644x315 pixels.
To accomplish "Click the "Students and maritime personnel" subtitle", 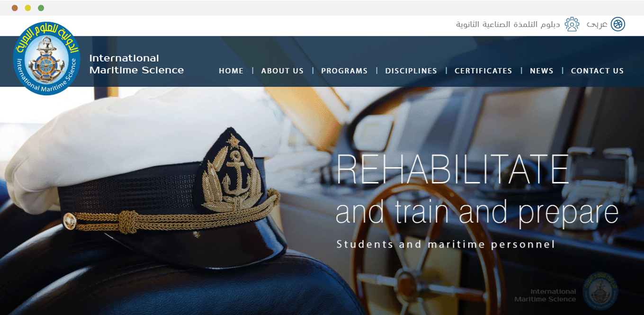I will [x=446, y=244].
